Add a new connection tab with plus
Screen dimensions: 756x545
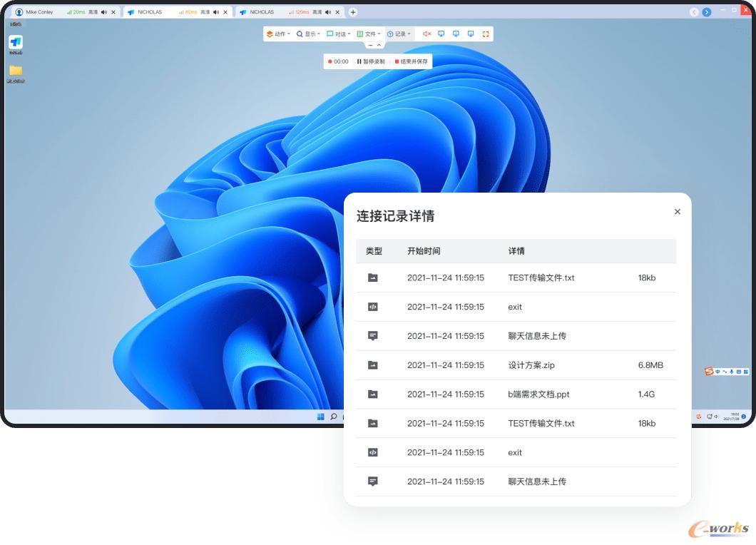coord(353,12)
